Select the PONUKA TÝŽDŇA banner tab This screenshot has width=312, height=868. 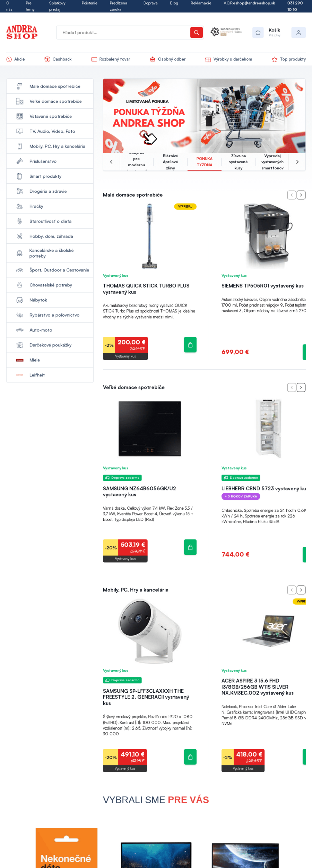[x=205, y=162]
